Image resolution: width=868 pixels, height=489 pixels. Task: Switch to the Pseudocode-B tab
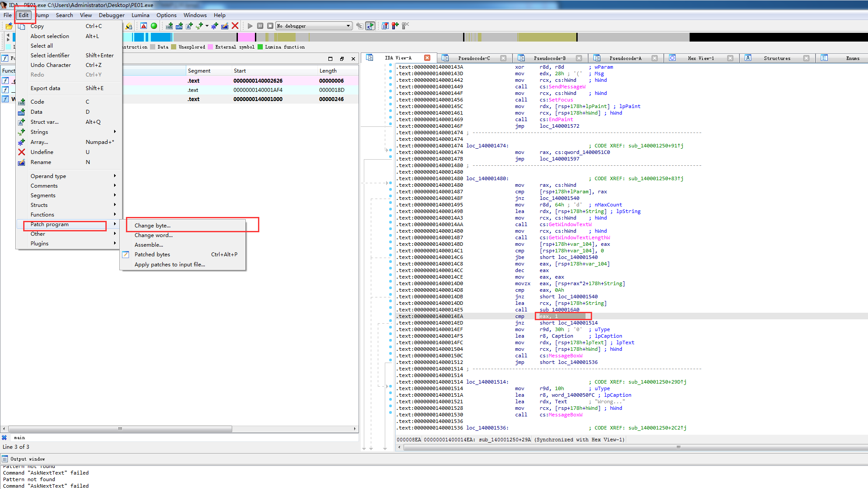(x=549, y=58)
